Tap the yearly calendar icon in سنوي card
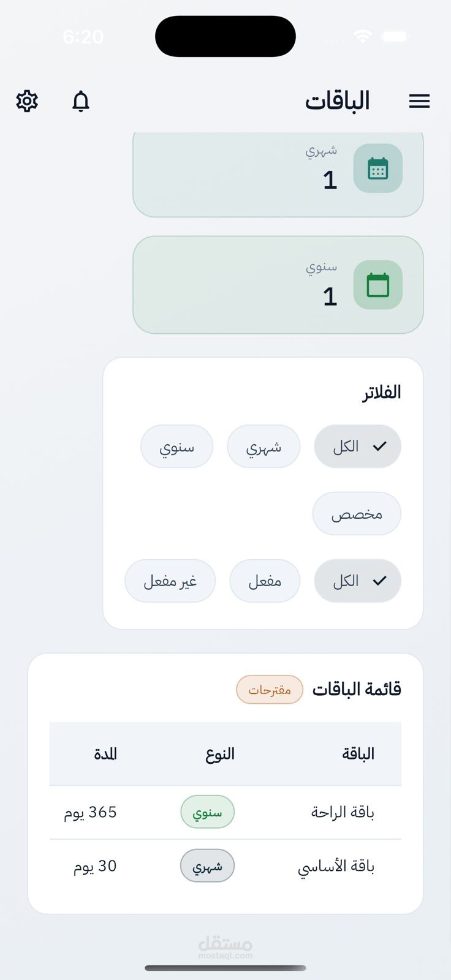The width and height of the screenshot is (451, 980). pos(377,285)
